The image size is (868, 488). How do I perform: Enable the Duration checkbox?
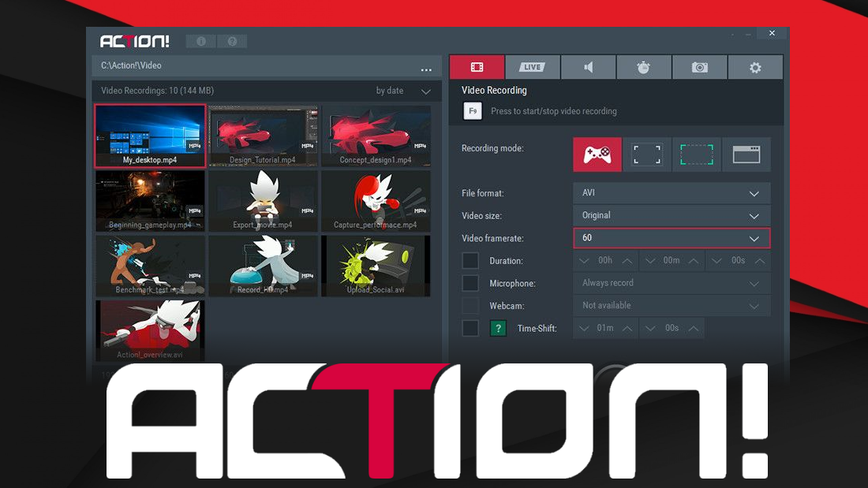pos(470,261)
